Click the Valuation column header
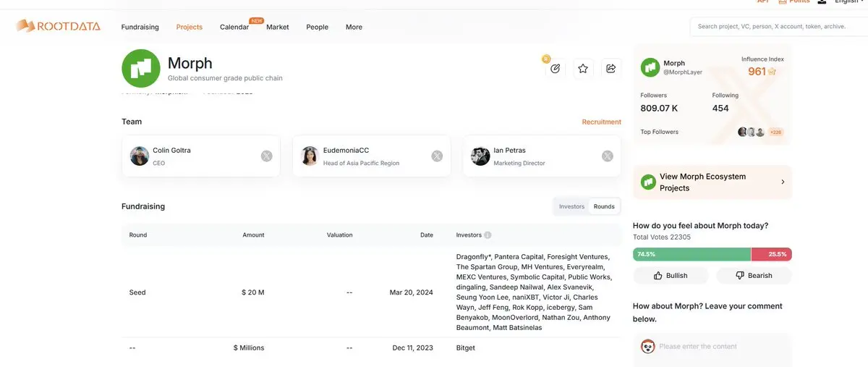868x367 pixels. coord(339,235)
